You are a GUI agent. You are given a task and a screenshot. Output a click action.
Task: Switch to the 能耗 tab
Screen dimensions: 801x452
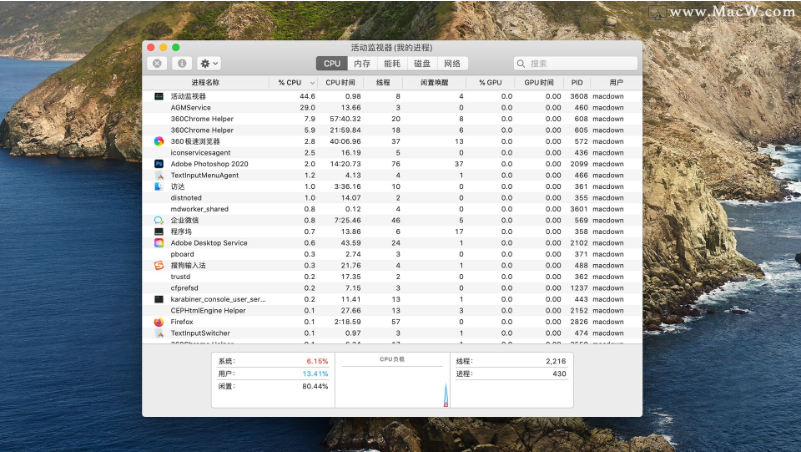392,63
